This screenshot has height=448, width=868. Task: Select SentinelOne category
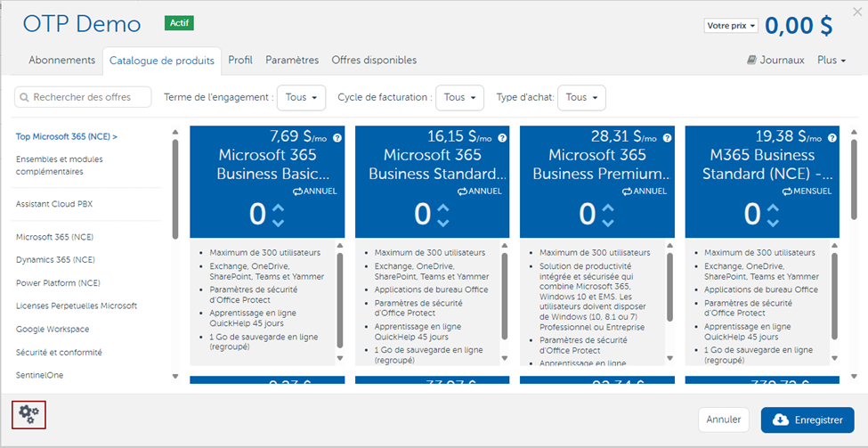click(39, 375)
